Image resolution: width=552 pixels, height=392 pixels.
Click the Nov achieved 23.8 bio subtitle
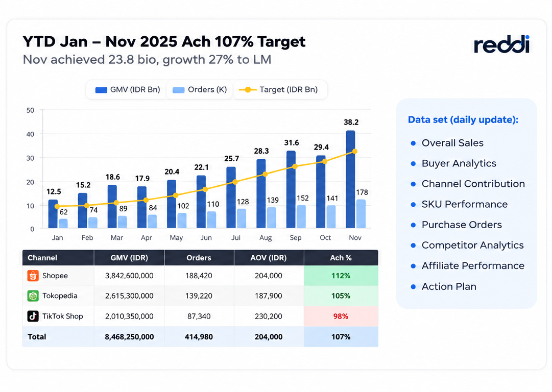(x=147, y=60)
